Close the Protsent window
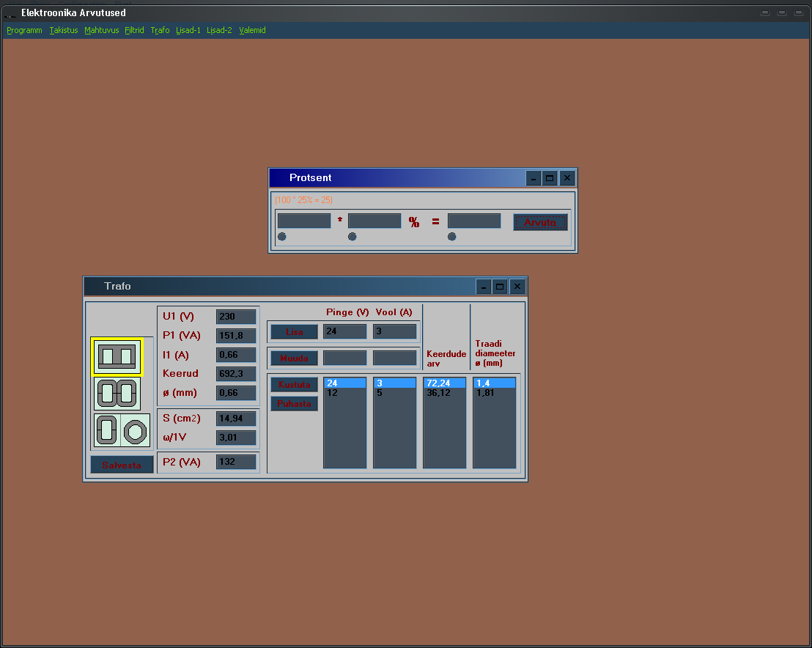 point(566,178)
